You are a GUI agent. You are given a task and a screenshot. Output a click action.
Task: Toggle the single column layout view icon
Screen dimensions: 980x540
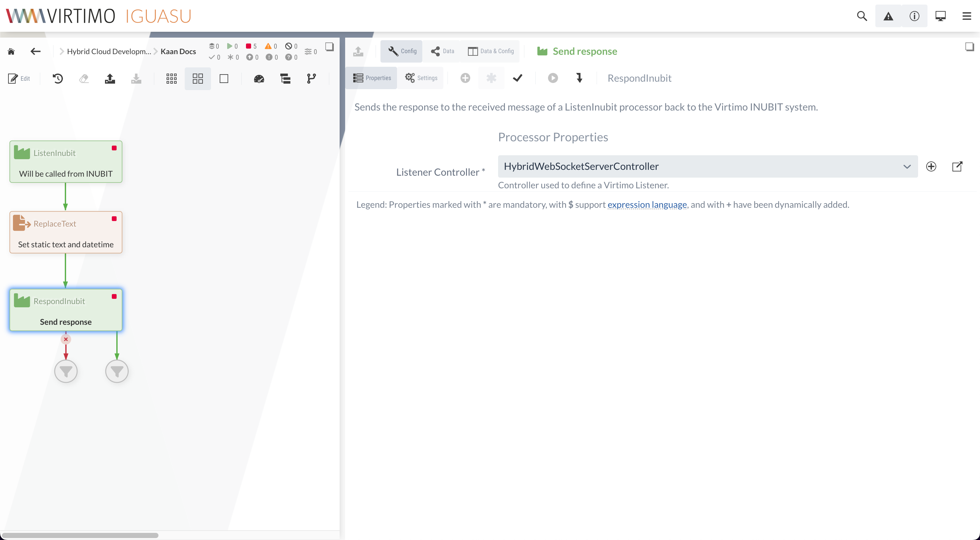tap(224, 78)
